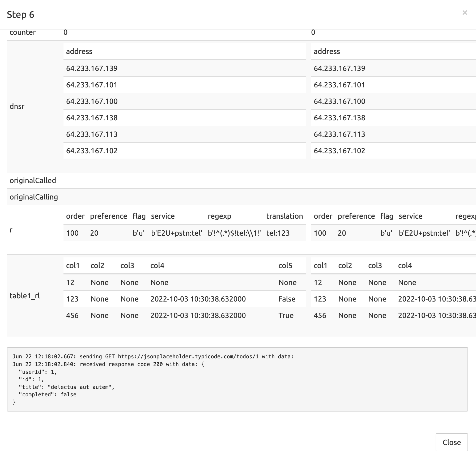Click the left 'regexp' column header
Screen dimensions: 476x458
point(219,216)
